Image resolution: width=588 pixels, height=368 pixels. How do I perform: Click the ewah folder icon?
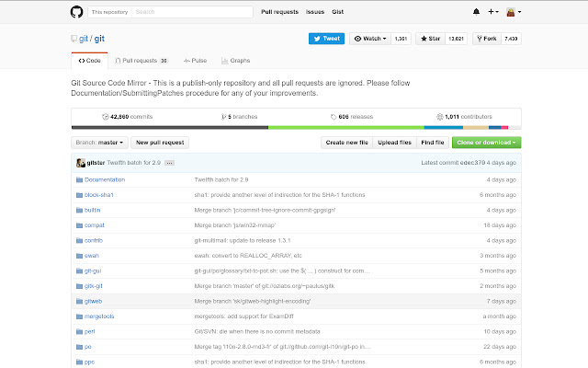[x=79, y=256]
